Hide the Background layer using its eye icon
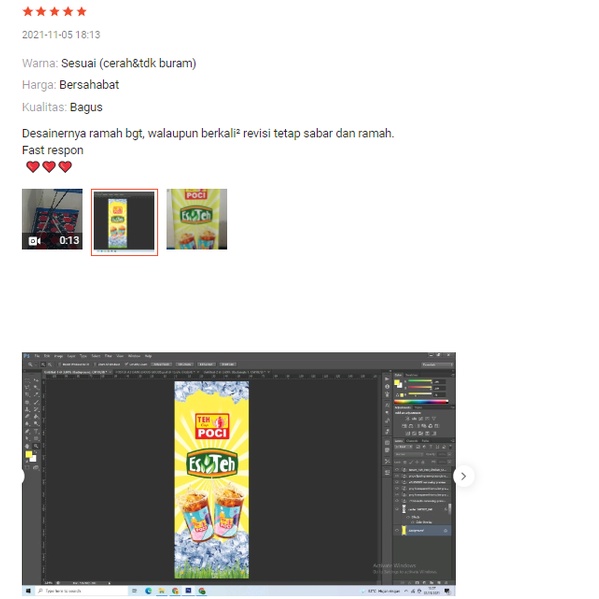 (x=397, y=531)
